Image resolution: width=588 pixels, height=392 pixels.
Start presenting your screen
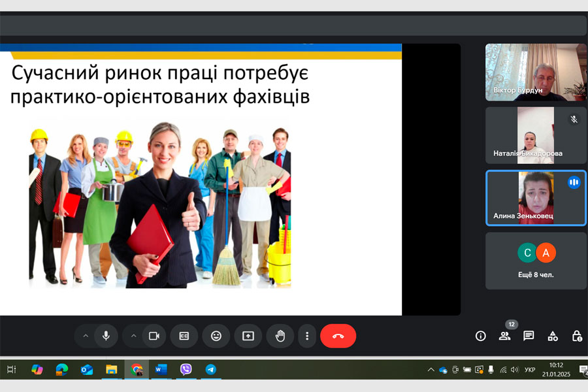[x=248, y=336]
